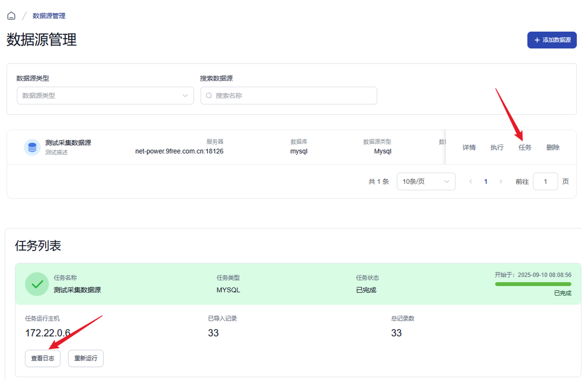Open 详情 for 测试采集数据源
Screen dimensions: 588x389
coord(469,148)
